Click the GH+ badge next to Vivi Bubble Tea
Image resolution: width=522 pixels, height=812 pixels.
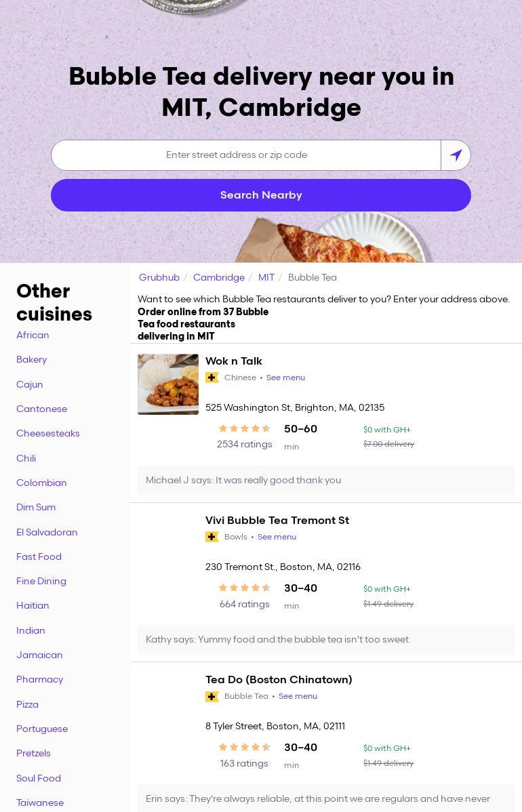pyautogui.click(x=212, y=537)
